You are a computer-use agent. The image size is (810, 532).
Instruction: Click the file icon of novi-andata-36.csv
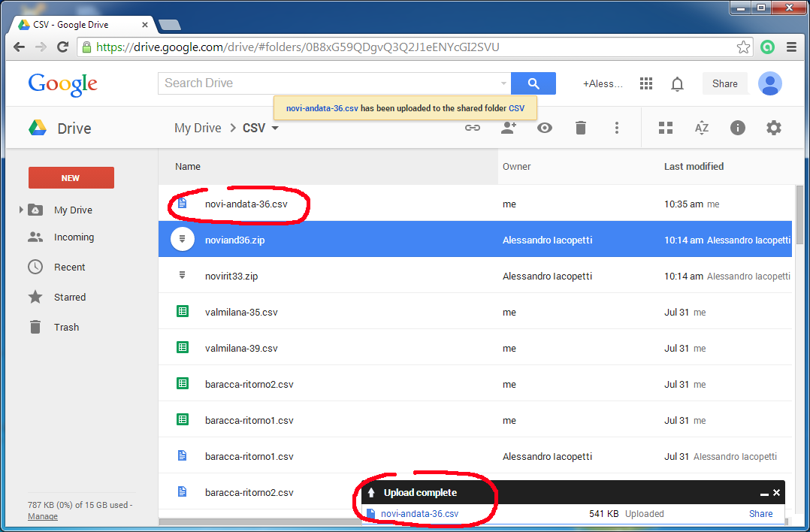pos(182,203)
